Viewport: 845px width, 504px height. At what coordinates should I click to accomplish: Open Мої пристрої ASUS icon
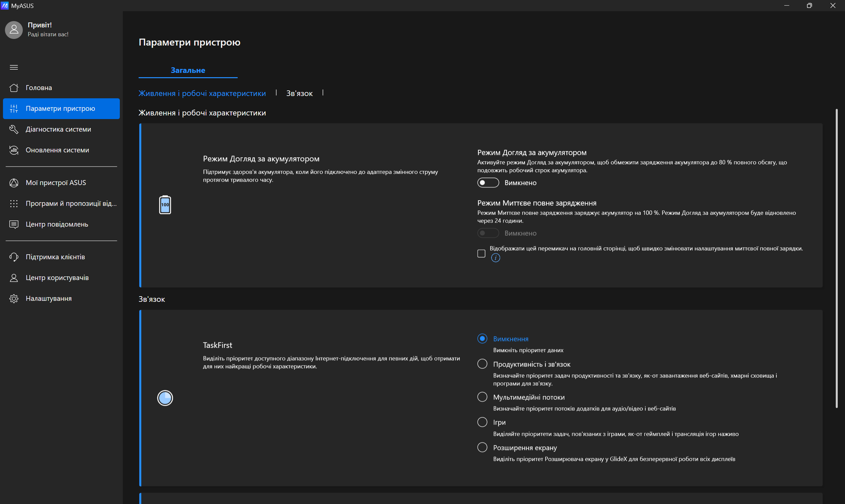pos(14,183)
